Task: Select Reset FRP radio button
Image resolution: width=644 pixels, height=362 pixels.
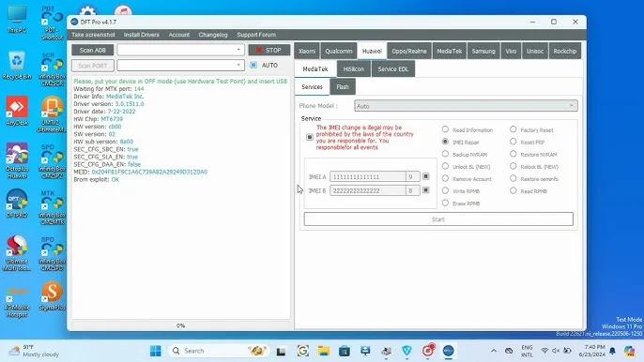Action: 513,142
